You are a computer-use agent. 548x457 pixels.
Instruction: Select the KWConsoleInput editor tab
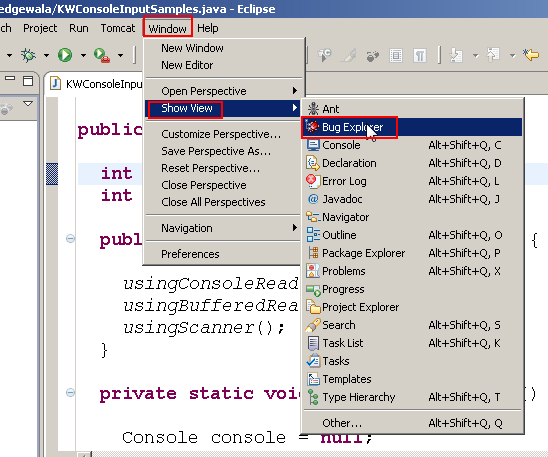(96, 84)
